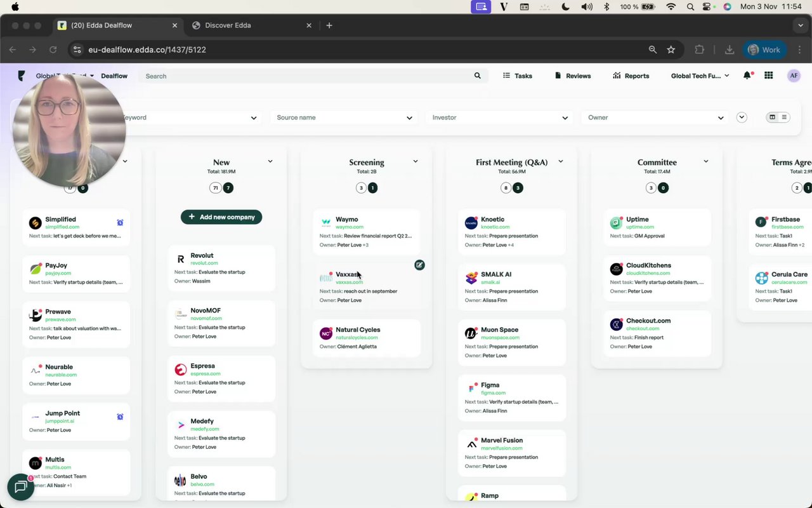Open the figma.com link
The height and width of the screenshot is (508, 812).
(493, 392)
